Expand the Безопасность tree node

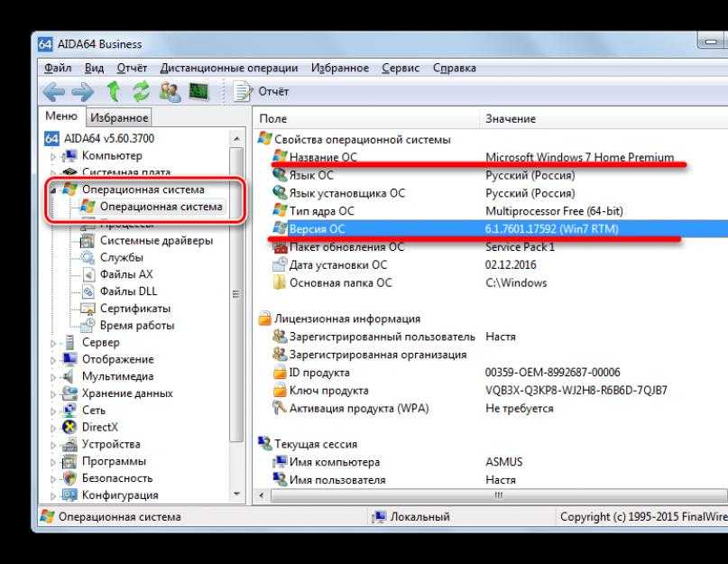tap(53, 479)
